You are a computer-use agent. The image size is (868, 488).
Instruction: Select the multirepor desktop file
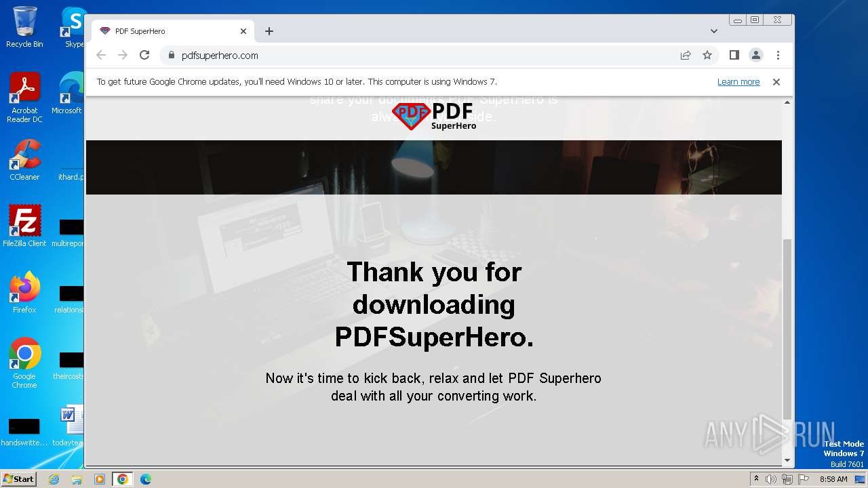69,233
